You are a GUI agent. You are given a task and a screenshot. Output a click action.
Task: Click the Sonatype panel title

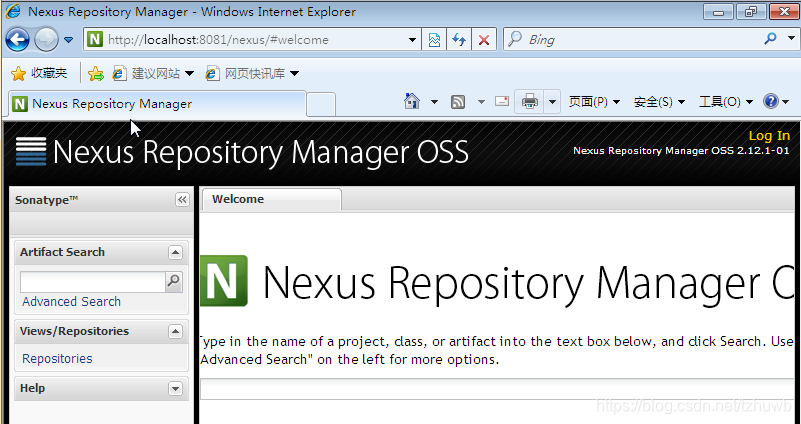46,200
